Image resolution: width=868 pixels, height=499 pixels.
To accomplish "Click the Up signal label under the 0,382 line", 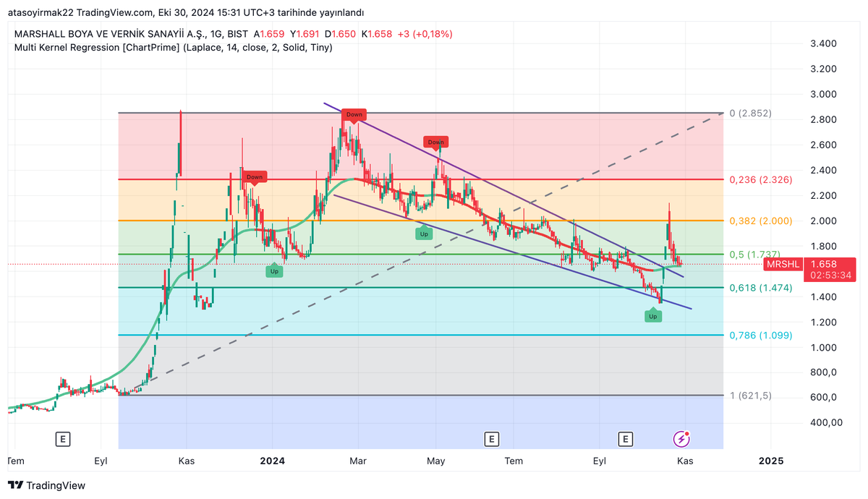I will [x=424, y=233].
